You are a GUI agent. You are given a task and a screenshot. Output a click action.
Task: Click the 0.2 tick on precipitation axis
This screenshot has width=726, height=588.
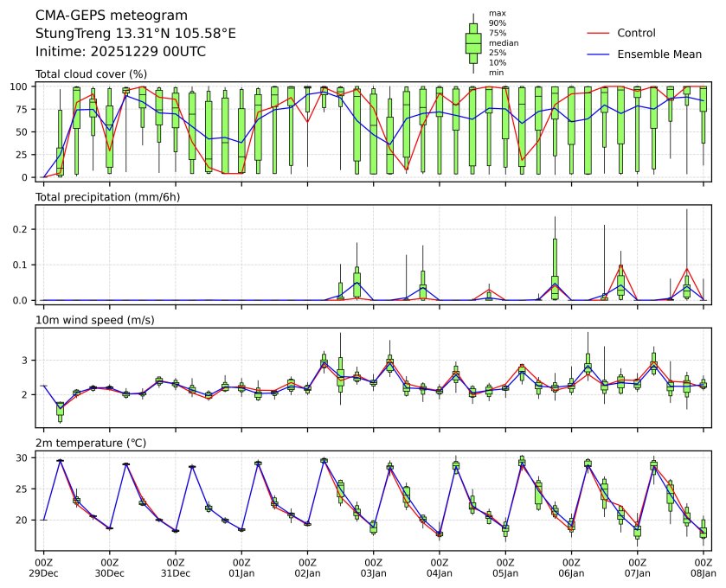click(22, 229)
